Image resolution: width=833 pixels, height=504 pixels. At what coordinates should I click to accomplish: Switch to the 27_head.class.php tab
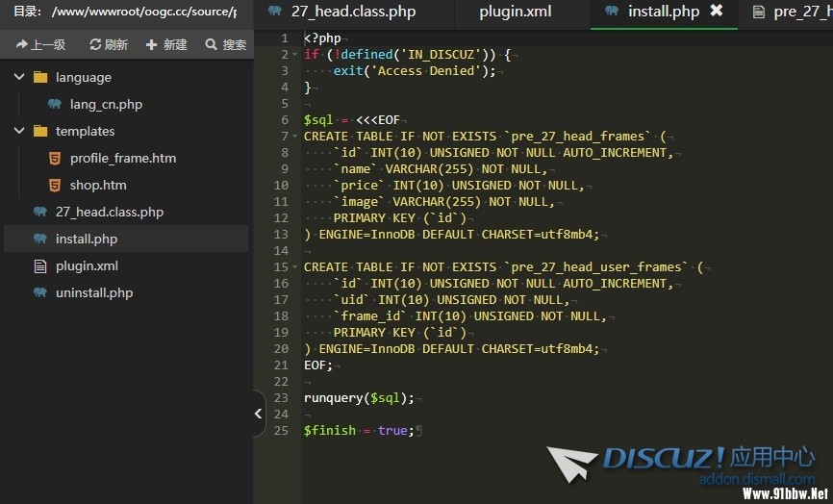[352, 12]
